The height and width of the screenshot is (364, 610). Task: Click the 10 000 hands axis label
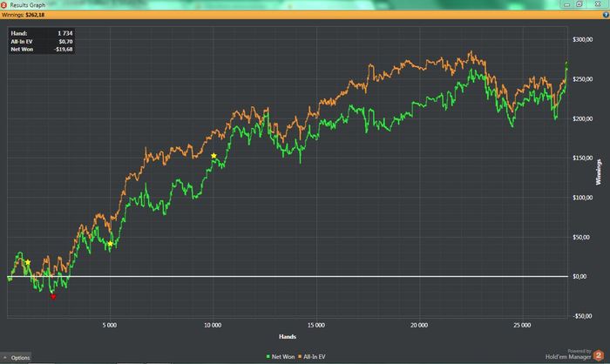[x=213, y=325]
